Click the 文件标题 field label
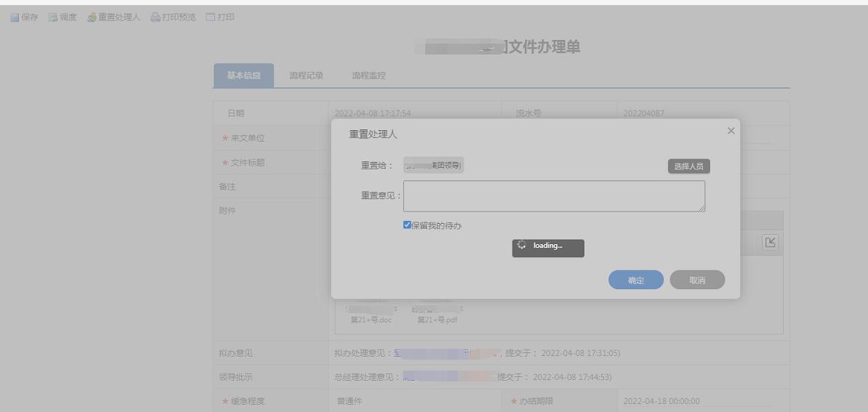868x412 pixels. [x=247, y=163]
